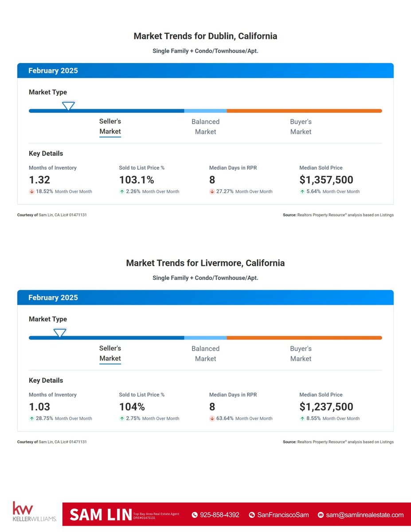Click the red down arrow beside 63.64%
The height and width of the screenshot is (532, 411).
click(x=212, y=418)
